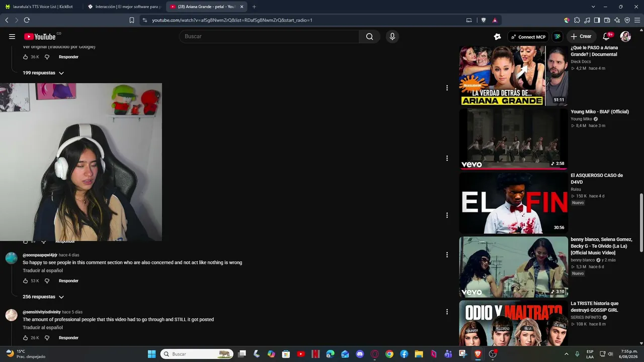The width and height of the screenshot is (644, 362).
Task: Open Discord from the taskbar
Action: [x=360, y=354]
